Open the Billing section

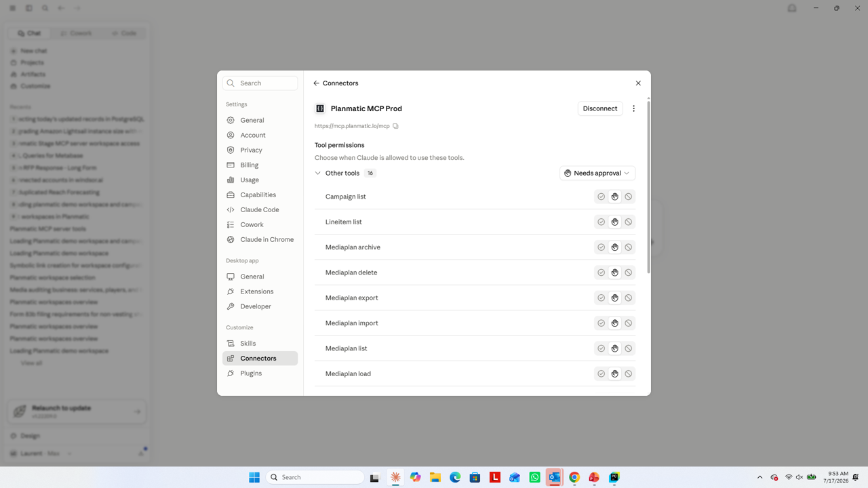pyautogui.click(x=260, y=165)
